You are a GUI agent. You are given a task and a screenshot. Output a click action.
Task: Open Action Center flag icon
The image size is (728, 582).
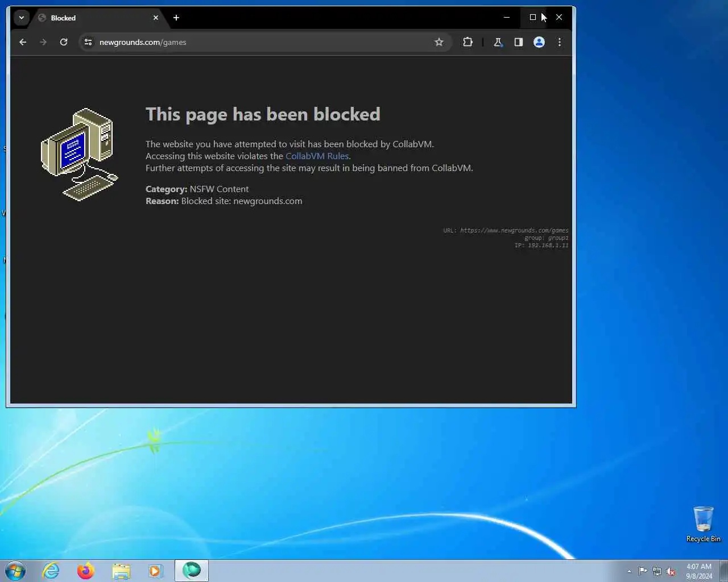tap(643, 571)
